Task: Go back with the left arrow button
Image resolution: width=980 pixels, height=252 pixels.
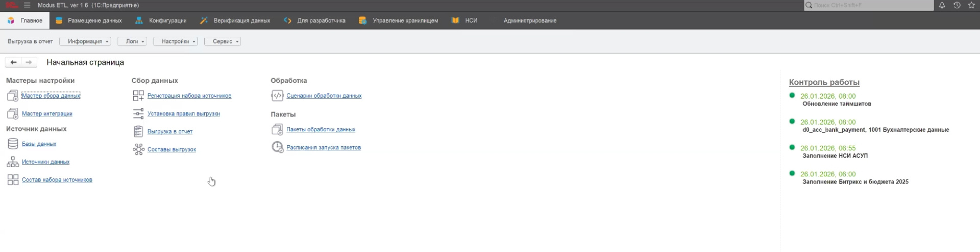Action: point(13,62)
